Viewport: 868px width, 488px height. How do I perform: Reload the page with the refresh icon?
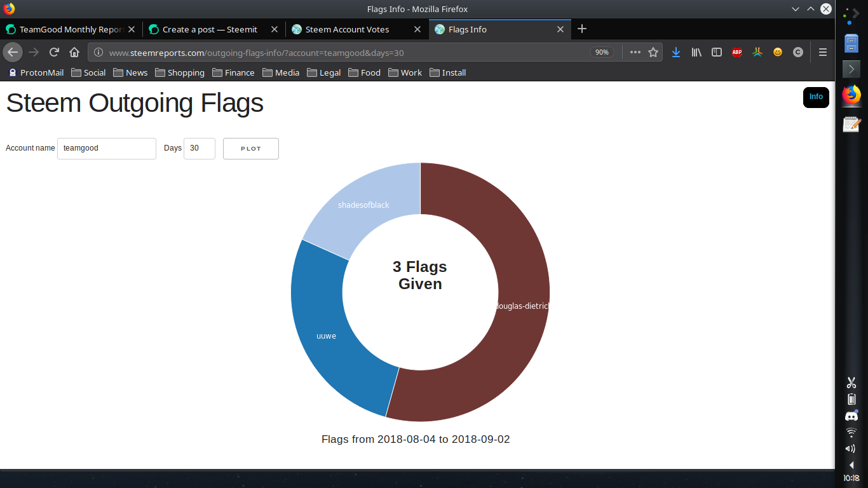pyautogui.click(x=55, y=52)
